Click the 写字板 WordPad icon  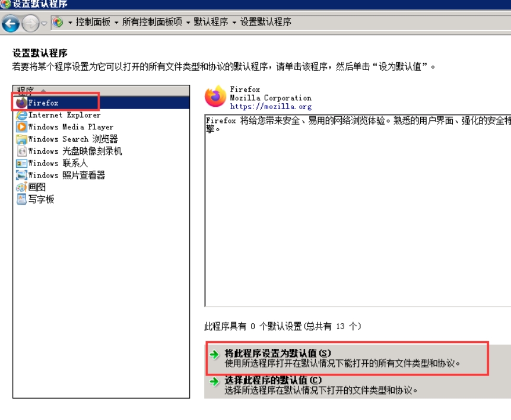pyautogui.click(x=21, y=199)
